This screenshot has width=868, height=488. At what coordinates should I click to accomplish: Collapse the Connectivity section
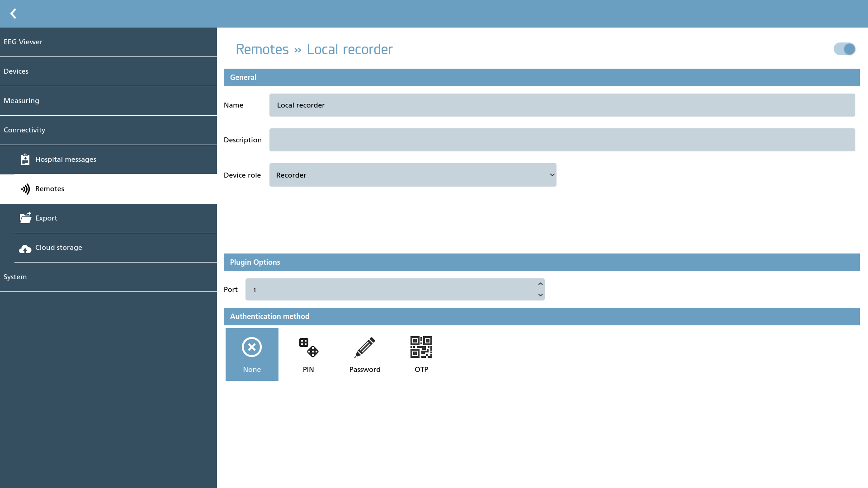tap(108, 130)
